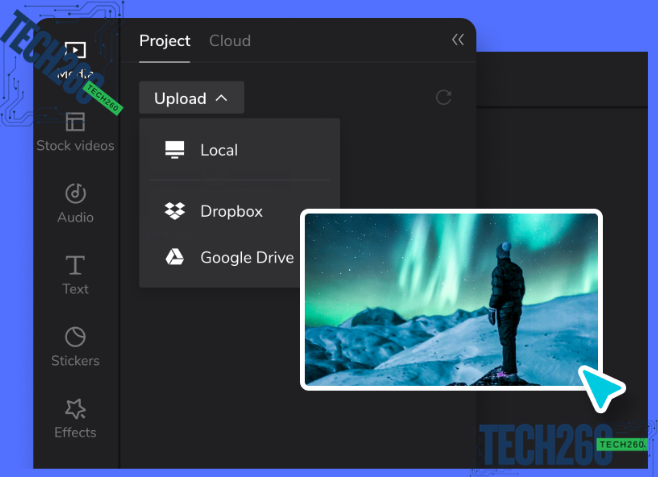
Task: Open the Audio library icon
Action: [75, 194]
